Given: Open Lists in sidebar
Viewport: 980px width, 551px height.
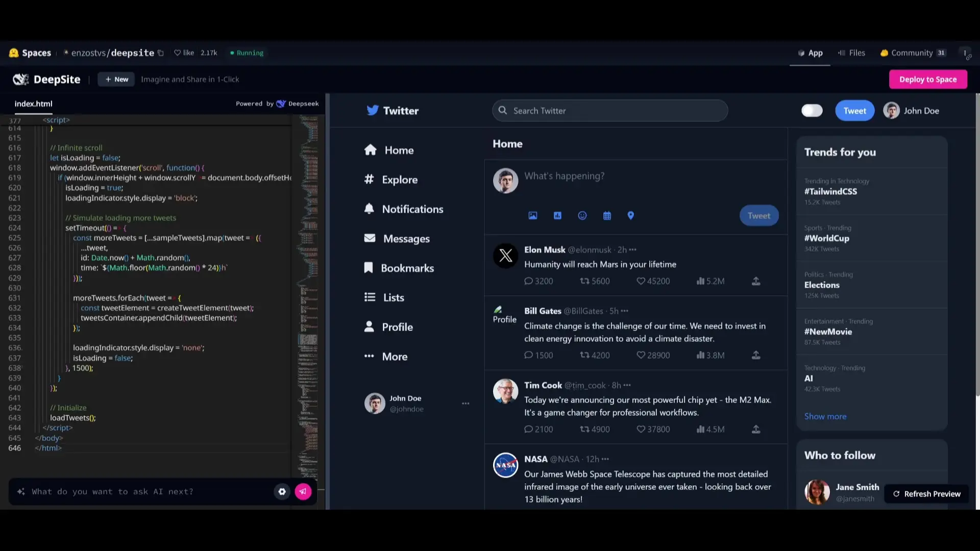Looking at the screenshot, I should click(x=384, y=297).
